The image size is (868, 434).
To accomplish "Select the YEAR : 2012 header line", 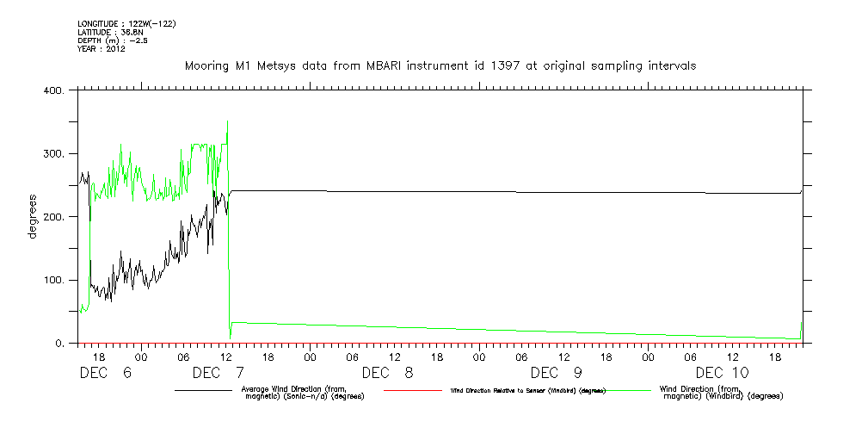I will point(102,49).
